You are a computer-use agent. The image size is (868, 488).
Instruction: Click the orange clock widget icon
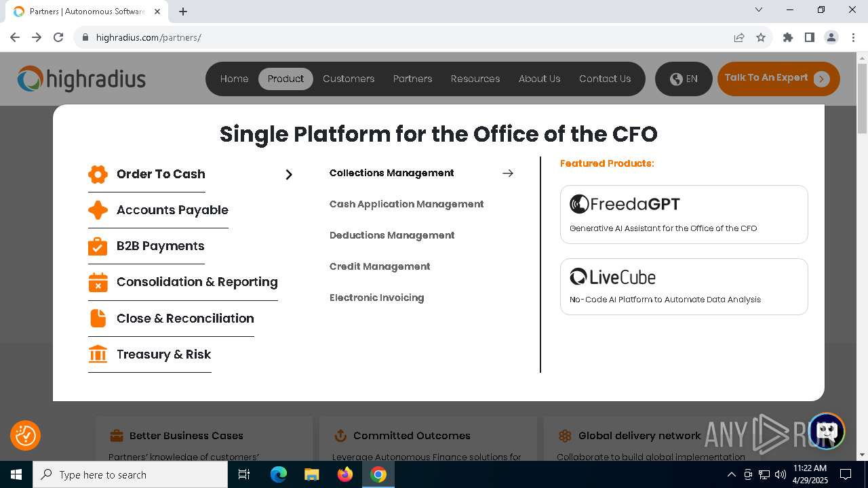pos(25,435)
